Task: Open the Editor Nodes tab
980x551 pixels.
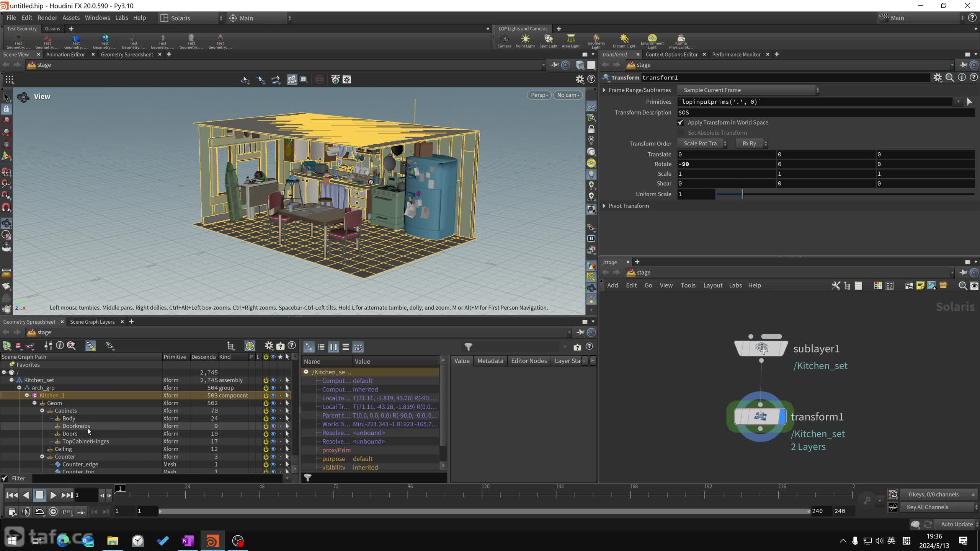Action: tap(529, 361)
